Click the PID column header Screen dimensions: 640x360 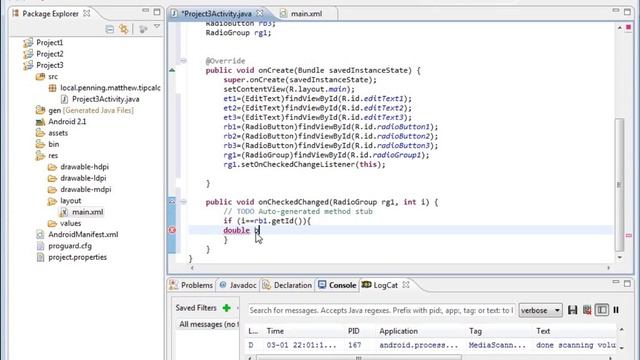coord(353,331)
